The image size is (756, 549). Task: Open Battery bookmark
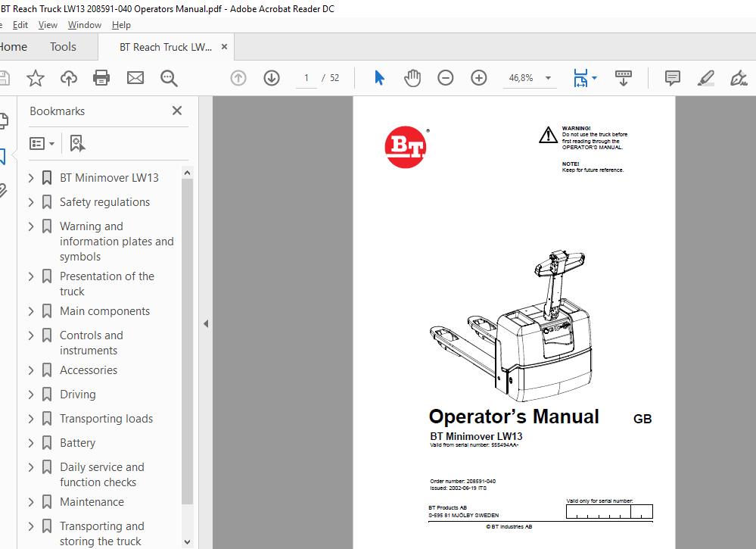coord(78,443)
